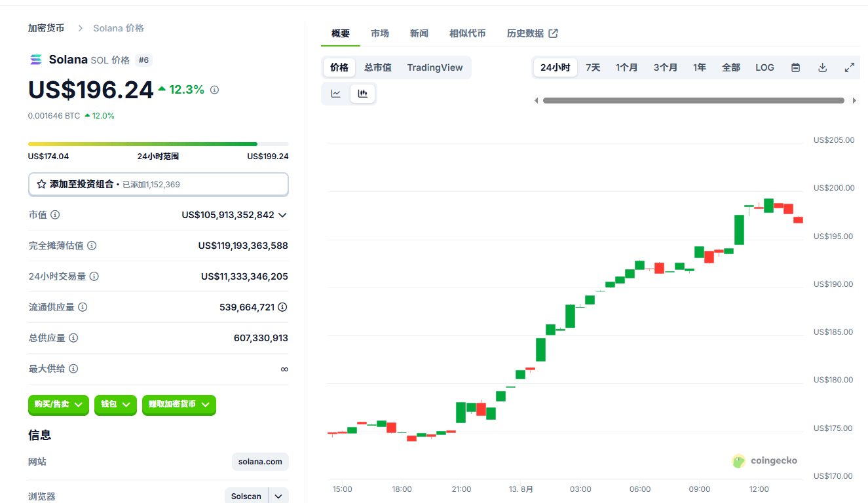Click the 607,330,913 total supply value

click(x=261, y=338)
